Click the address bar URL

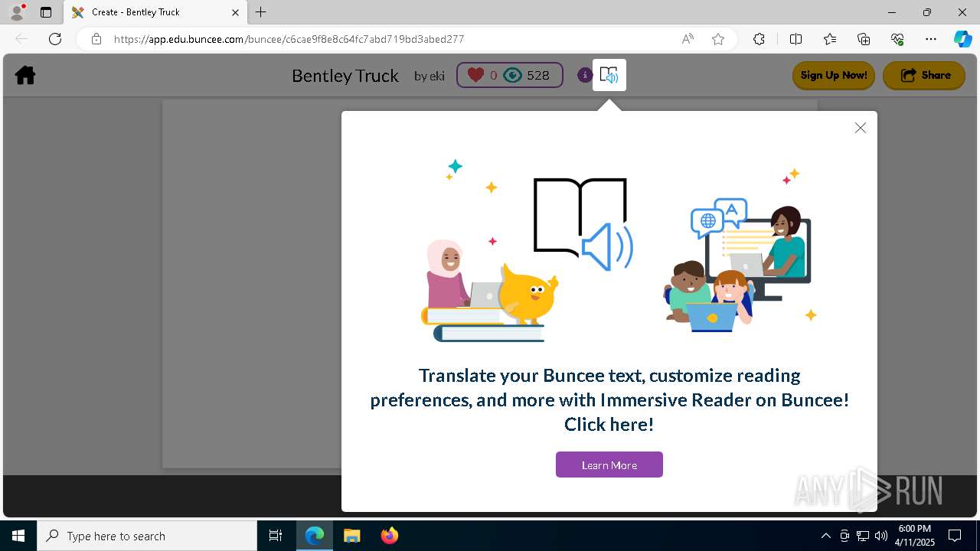point(289,39)
